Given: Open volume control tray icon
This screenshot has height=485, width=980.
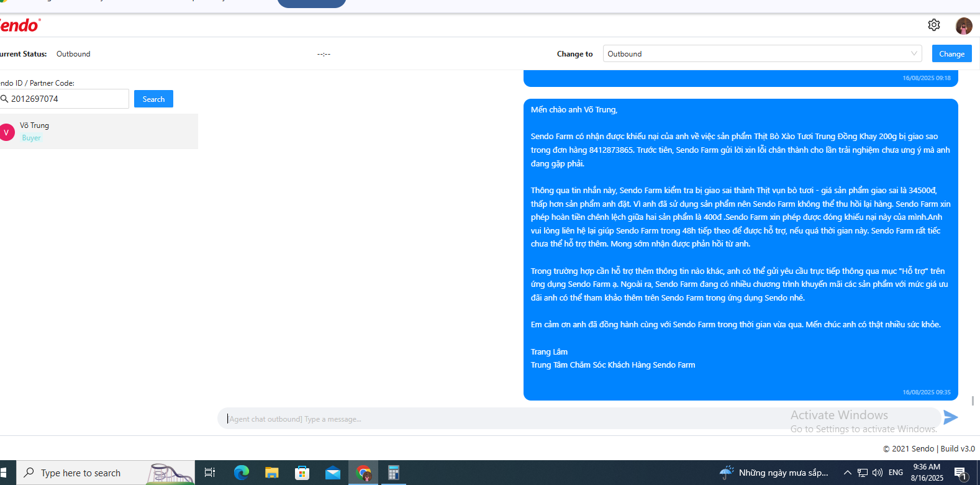Looking at the screenshot, I should (x=878, y=473).
